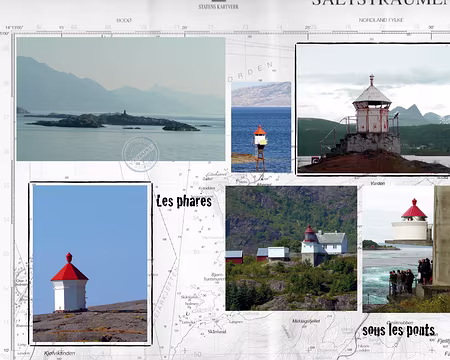Click the misty island lighthouse photo
Screen dimensions: 450x360
coord(121,99)
